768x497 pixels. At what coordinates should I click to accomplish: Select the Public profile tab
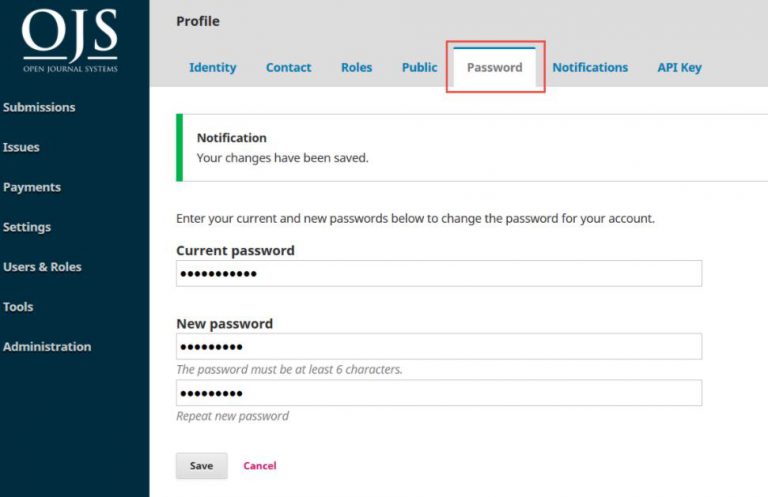pos(419,68)
